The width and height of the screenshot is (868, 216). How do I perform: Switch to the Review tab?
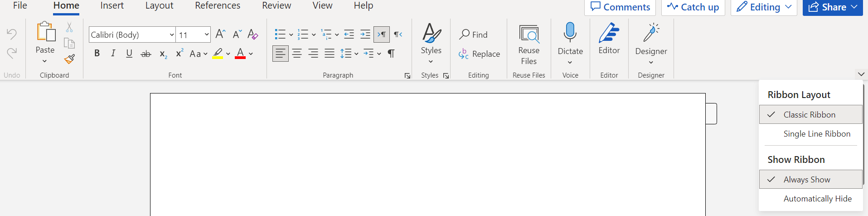276,6
